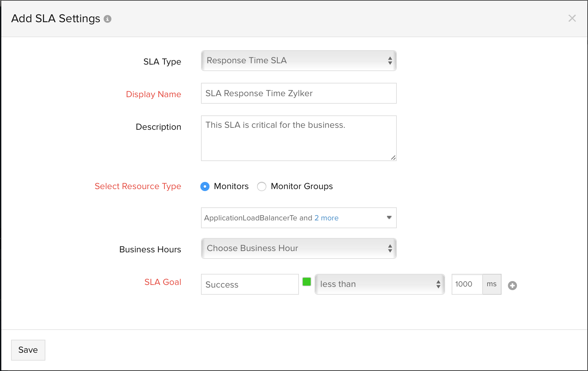Click the ms unit label

491,284
